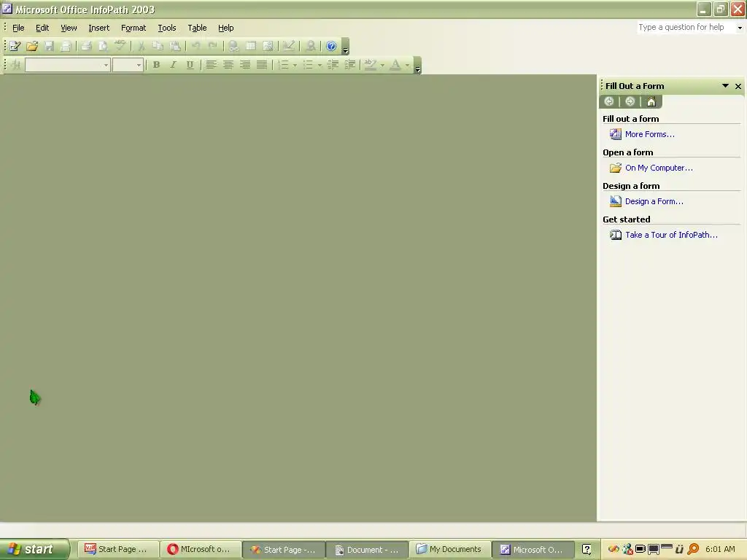
Task: Toggle Align Left
Action: pos(211,65)
